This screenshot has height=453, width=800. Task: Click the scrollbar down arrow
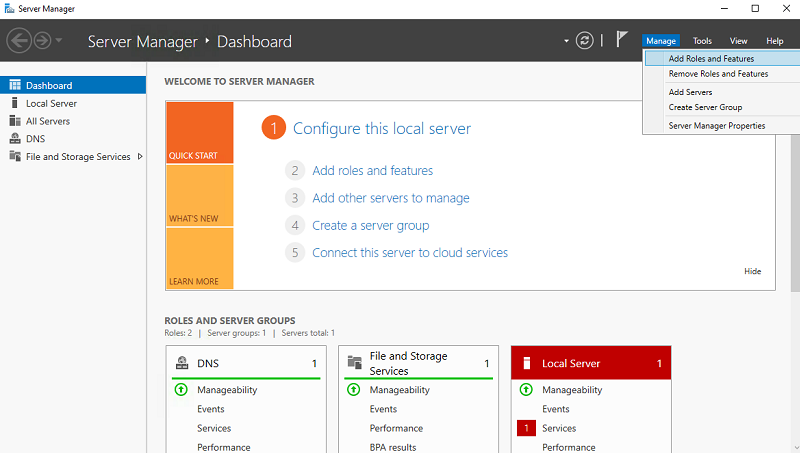(x=795, y=447)
